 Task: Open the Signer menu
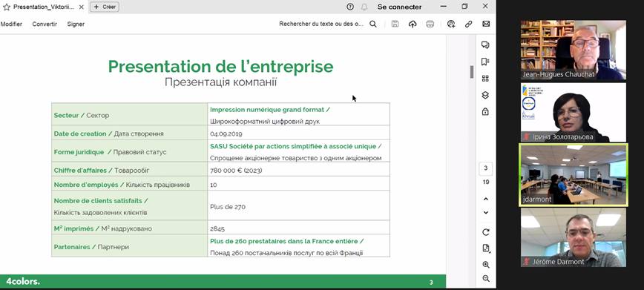pyautogui.click(x=76, y=24)
